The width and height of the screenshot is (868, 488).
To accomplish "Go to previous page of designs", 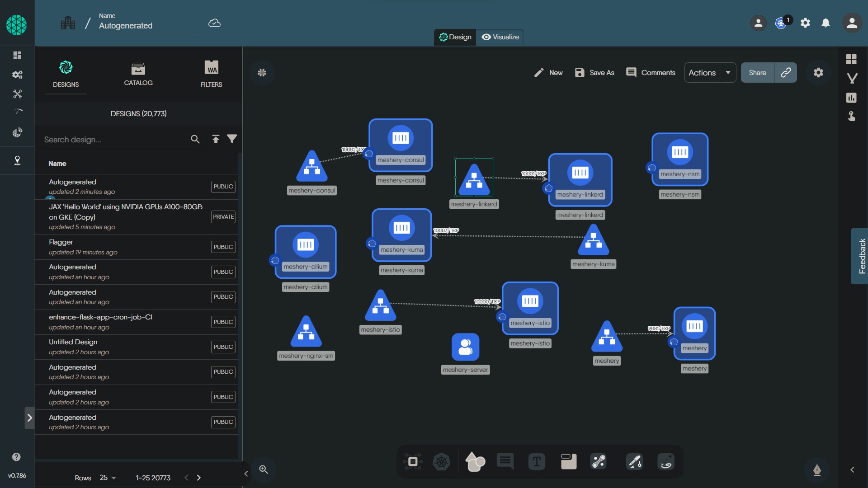I will (x=186, y=478).
